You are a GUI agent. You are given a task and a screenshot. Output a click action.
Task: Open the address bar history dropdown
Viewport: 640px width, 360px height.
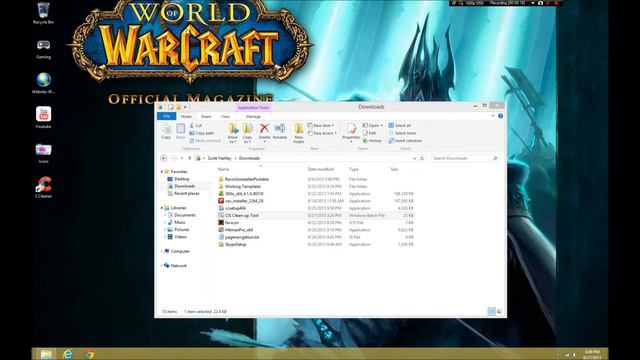pos(414,158)
